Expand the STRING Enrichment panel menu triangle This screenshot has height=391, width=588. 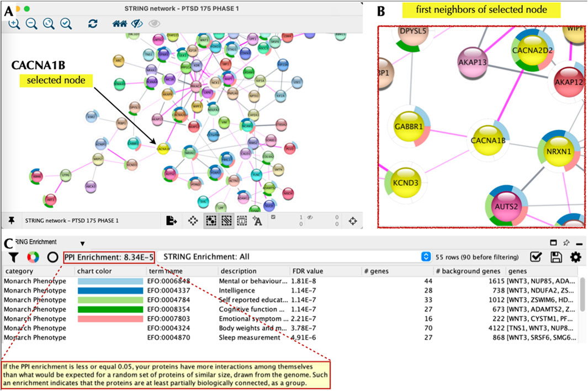click(x=82, y=243)
